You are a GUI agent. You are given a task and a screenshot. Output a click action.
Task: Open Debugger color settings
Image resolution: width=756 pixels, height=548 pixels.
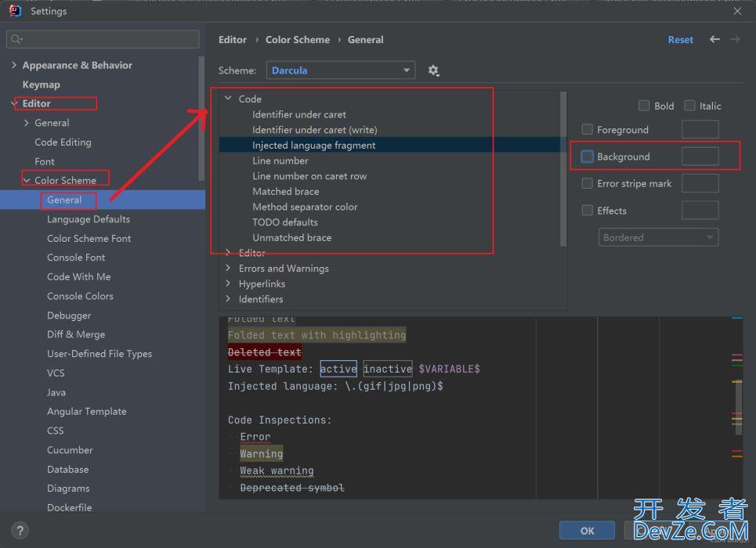(69, 315)
